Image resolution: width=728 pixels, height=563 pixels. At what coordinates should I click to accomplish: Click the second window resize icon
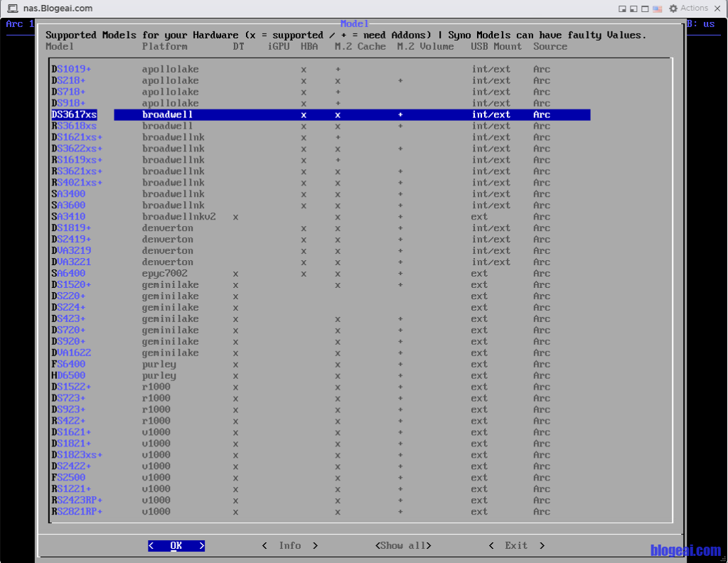(x=633, y=9)
